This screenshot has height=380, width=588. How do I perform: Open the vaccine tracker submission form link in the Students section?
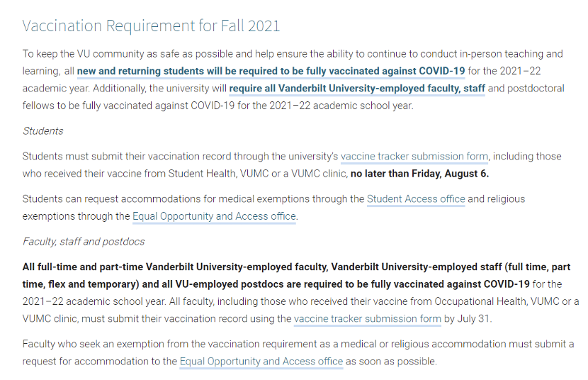[x=414, y=157]
